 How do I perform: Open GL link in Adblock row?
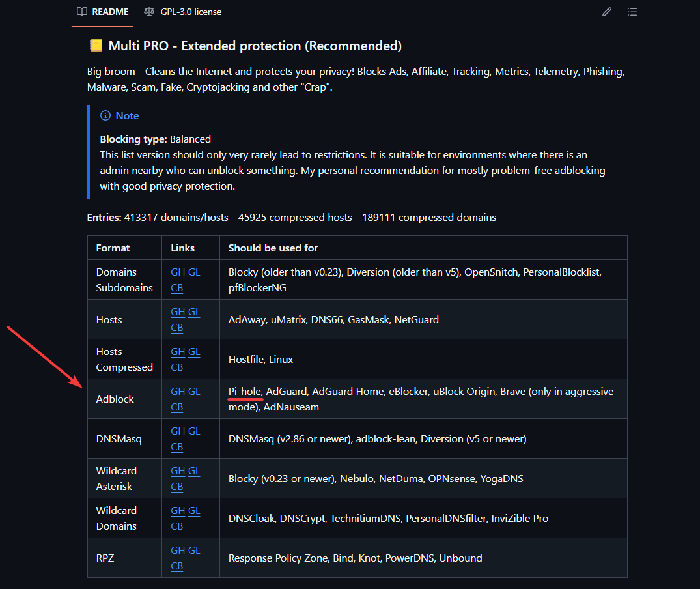click(194, 392)
